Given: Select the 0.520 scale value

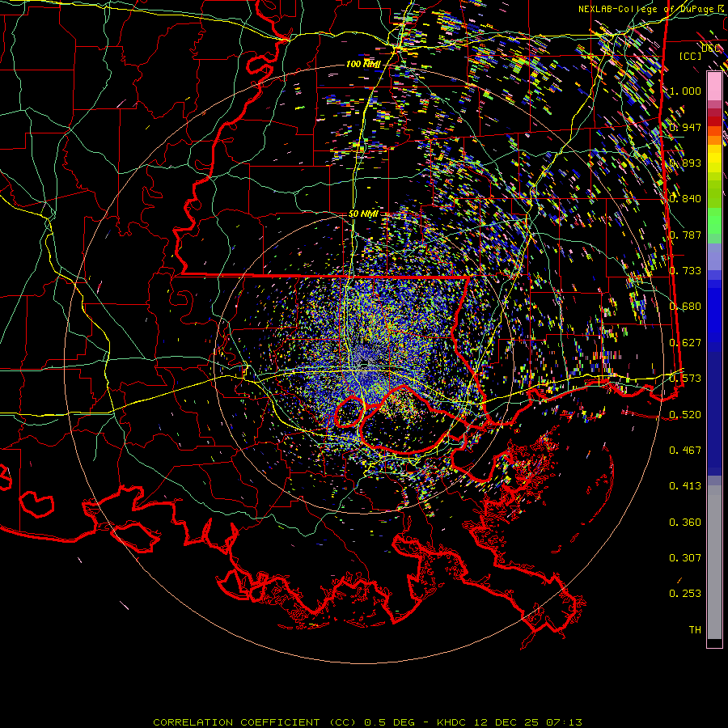Looking at the screenshot, I should (x=685, y=415).
